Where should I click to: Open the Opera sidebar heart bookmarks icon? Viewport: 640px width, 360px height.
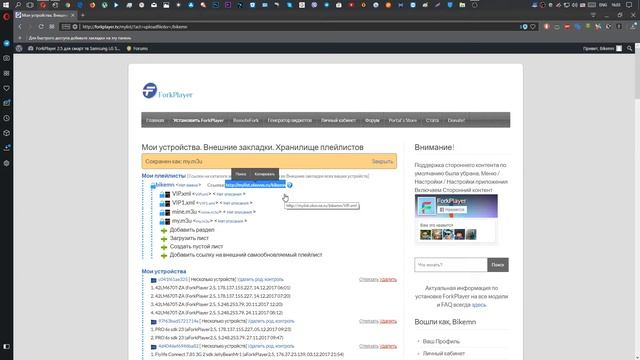point(7,88)
